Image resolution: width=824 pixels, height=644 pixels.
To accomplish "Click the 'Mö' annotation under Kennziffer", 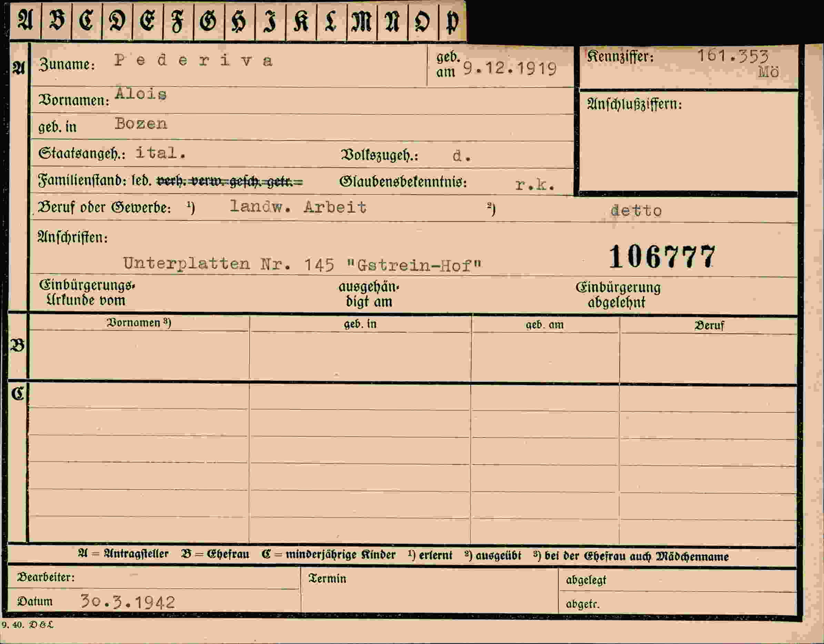I will (768, 72).
